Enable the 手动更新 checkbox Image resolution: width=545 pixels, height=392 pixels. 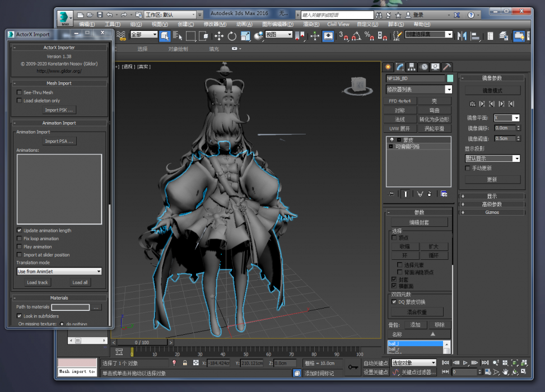pos(468,168)
